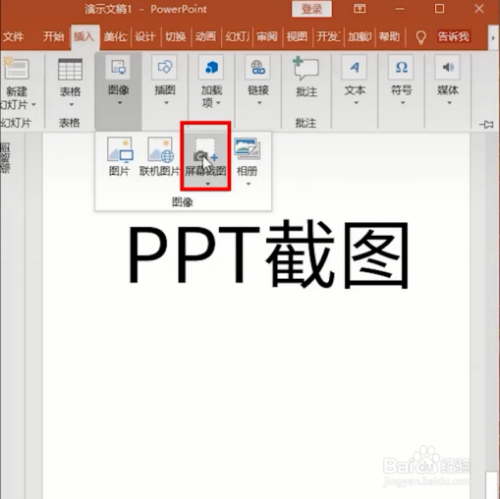Expand the Screenshot (屏幕截图) dropdown arrow
The image size is (500, 499).
pyautogui.click(x=208, y=184)
